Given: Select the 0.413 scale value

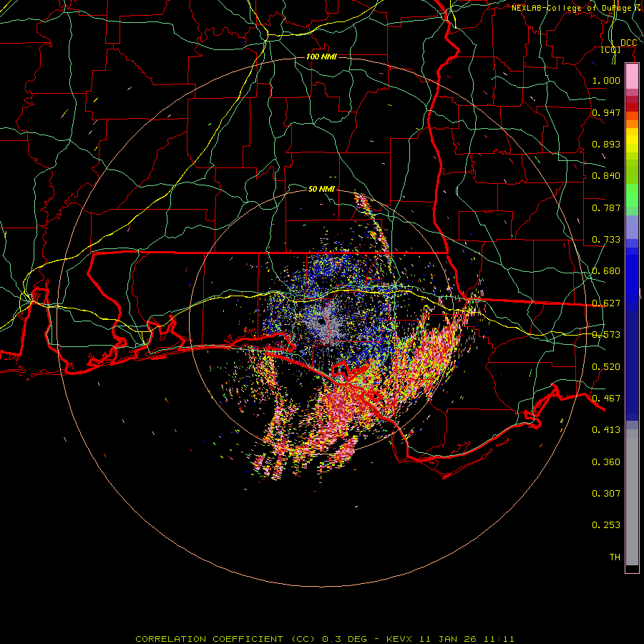Looking at the screenshot, I should pyautogui.click(x=606, y=430).
